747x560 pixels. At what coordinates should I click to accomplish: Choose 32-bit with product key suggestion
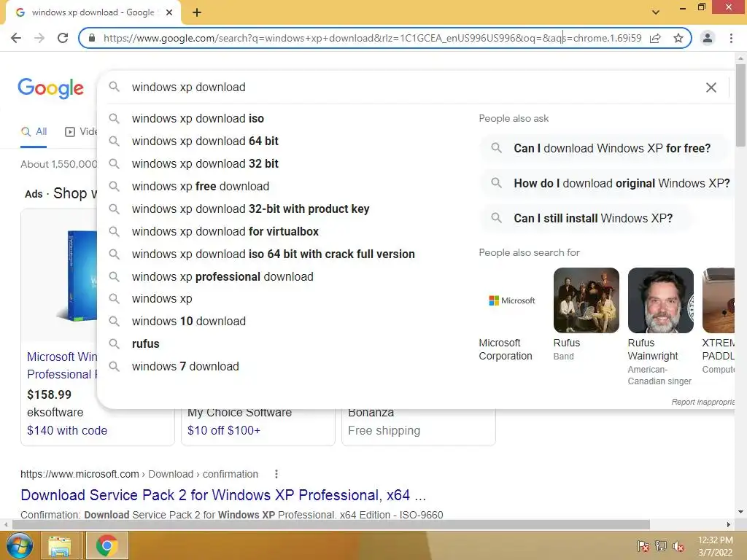click(251, 209)
